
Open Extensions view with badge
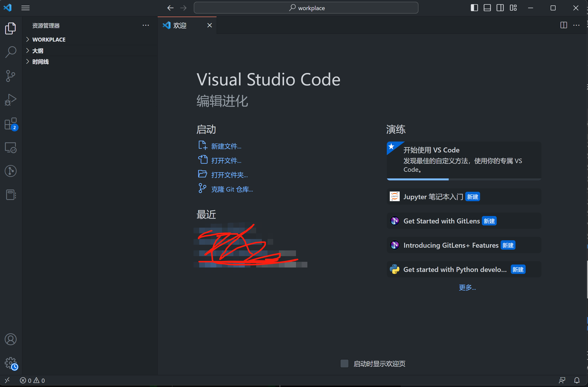click(x=11, y=124)
